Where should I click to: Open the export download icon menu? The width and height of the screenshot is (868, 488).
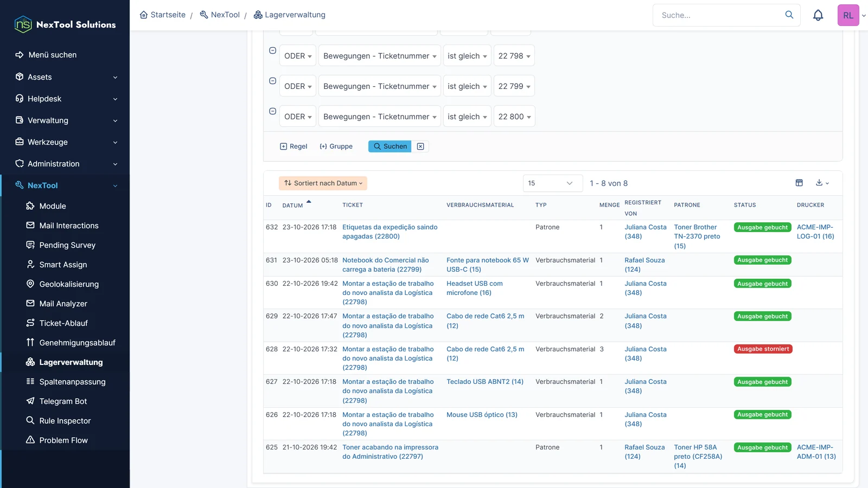(822, 183)
